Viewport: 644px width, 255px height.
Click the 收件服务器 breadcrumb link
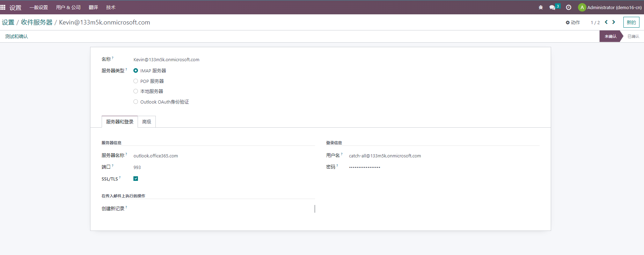pyautogui.click(x=37, y=22)
